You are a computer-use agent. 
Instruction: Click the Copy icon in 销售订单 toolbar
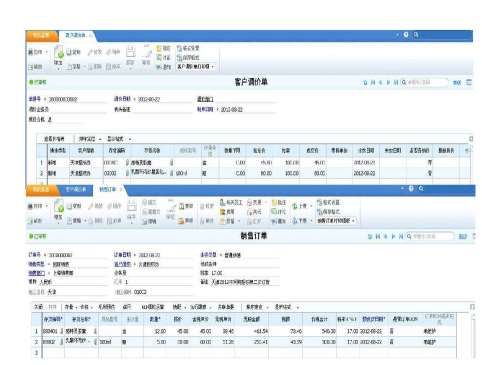[x=70, y=206]
